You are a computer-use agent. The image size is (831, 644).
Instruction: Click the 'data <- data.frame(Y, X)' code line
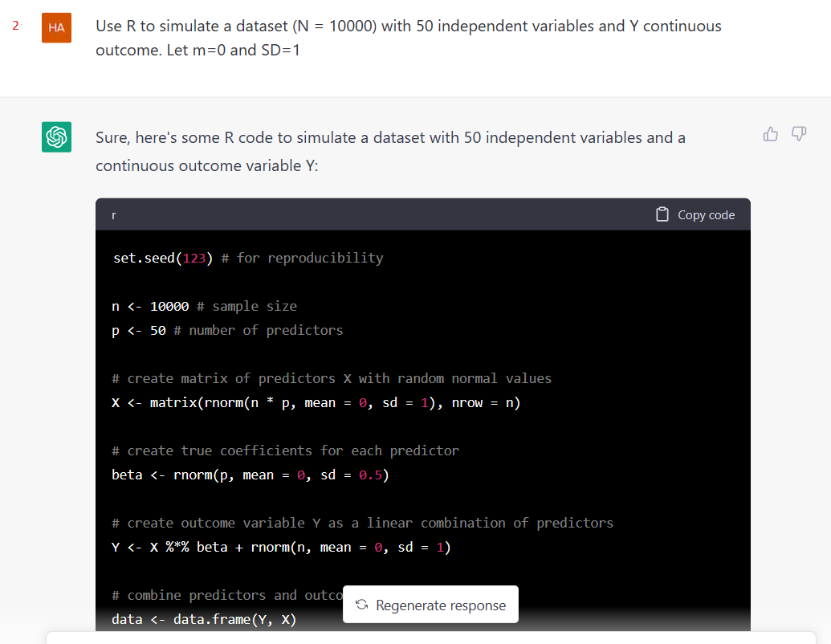tap(203, 619)
